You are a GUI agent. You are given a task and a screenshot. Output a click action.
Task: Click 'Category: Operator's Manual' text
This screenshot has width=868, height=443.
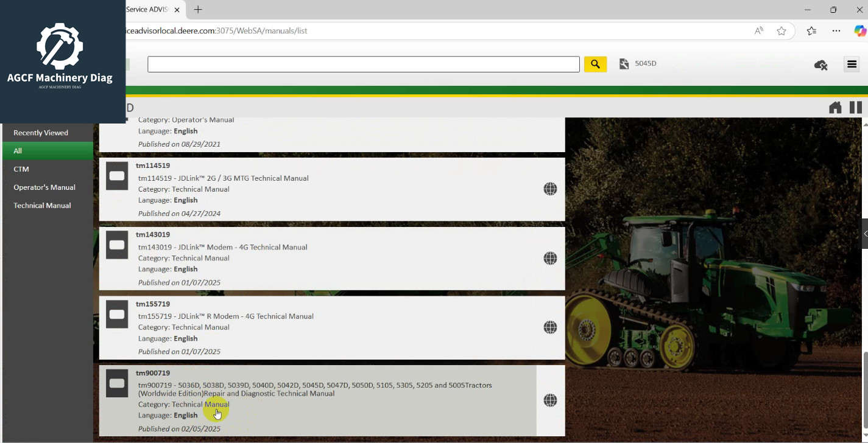[186, 120]
